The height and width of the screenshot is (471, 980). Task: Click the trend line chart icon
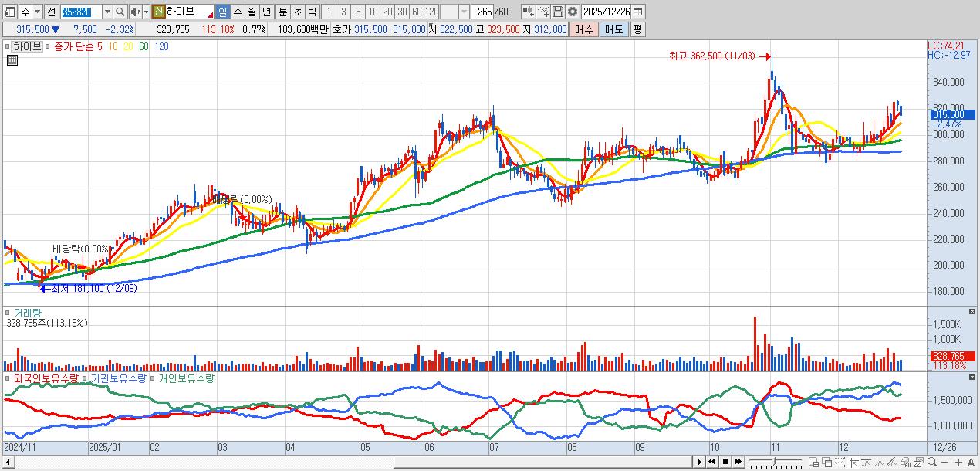coord(867,462)
